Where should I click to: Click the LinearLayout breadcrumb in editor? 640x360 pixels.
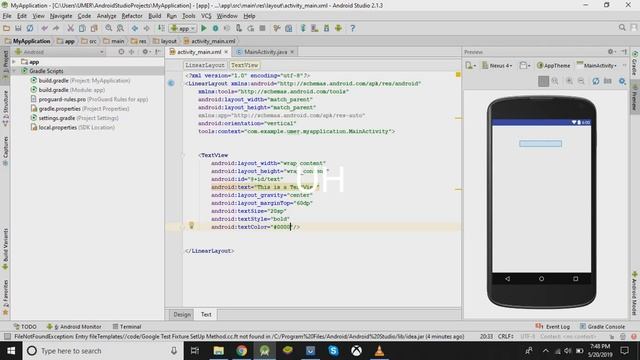point(204,65)
